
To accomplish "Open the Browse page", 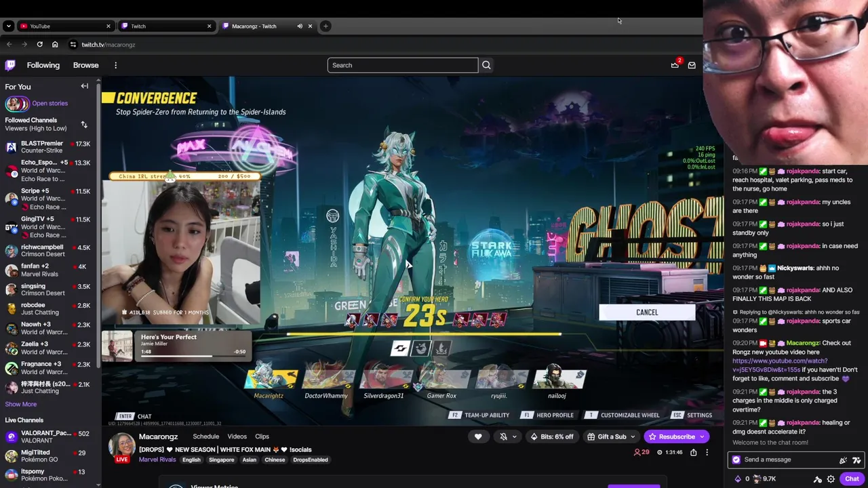I will coord(85,65).
